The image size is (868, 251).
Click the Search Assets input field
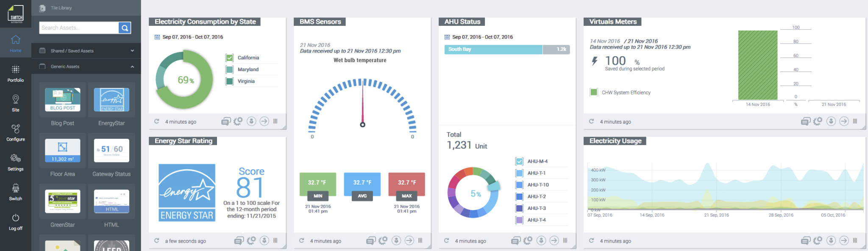[79, 28]
